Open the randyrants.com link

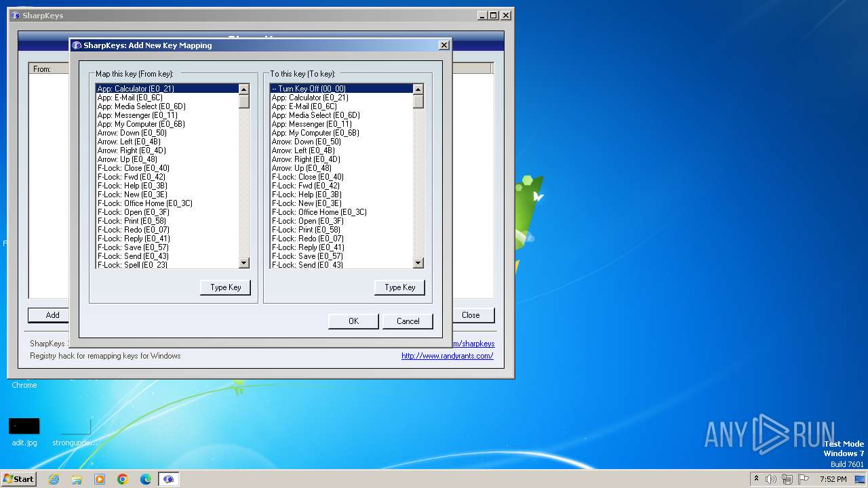pyautogui.click(x=448, y=356)
